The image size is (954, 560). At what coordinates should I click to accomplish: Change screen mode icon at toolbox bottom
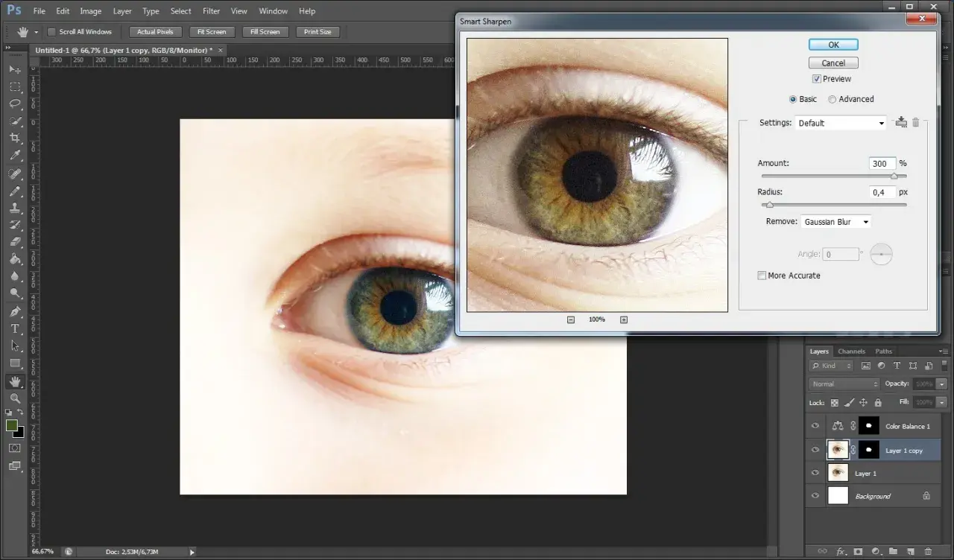pyautogui.click(x=15, y=466)
